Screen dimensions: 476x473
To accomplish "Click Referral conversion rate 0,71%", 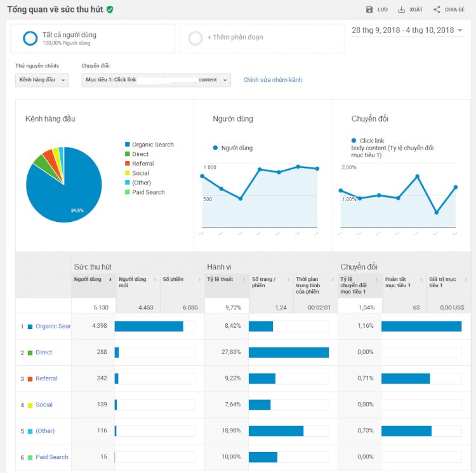I will coord(366,378).
